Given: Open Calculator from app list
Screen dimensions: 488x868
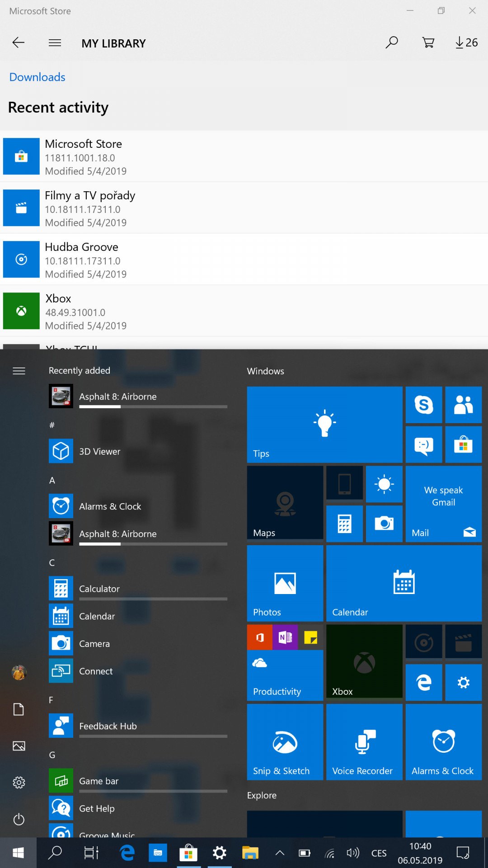Looking at the screenshot, I should pos(138,589).
